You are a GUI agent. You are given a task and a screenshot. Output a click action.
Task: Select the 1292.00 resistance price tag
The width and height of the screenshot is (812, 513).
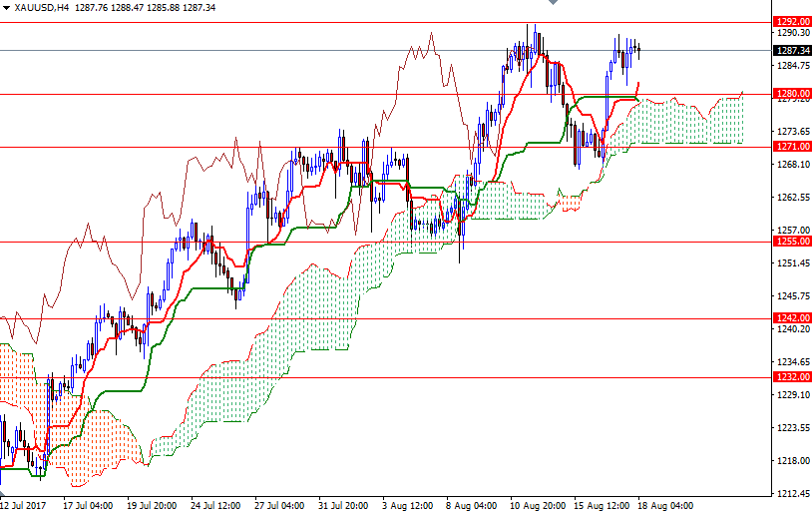pyautogui.click(x=791, y=21)
